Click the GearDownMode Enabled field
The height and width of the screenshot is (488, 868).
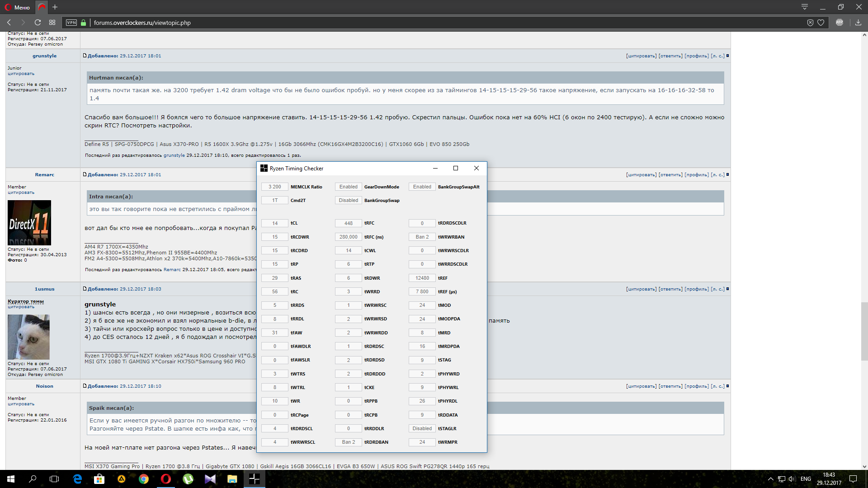[348, 187]
